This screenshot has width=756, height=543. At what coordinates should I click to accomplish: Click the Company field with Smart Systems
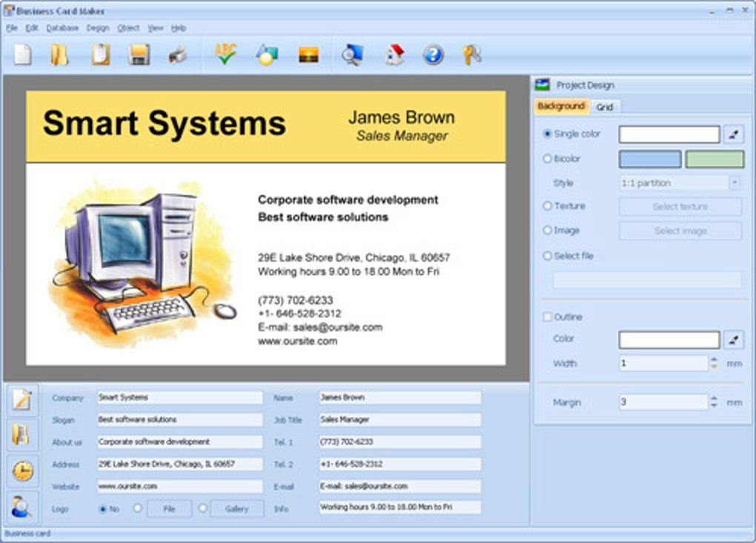tap(180, 397)
